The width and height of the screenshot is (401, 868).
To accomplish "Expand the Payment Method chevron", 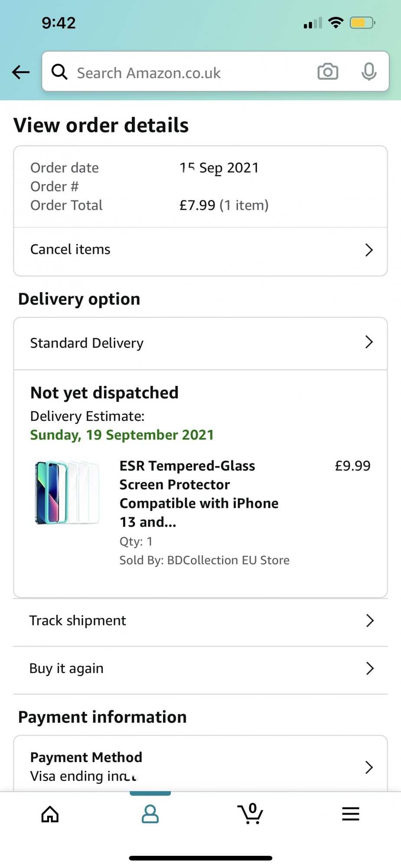I will (369, 767).
